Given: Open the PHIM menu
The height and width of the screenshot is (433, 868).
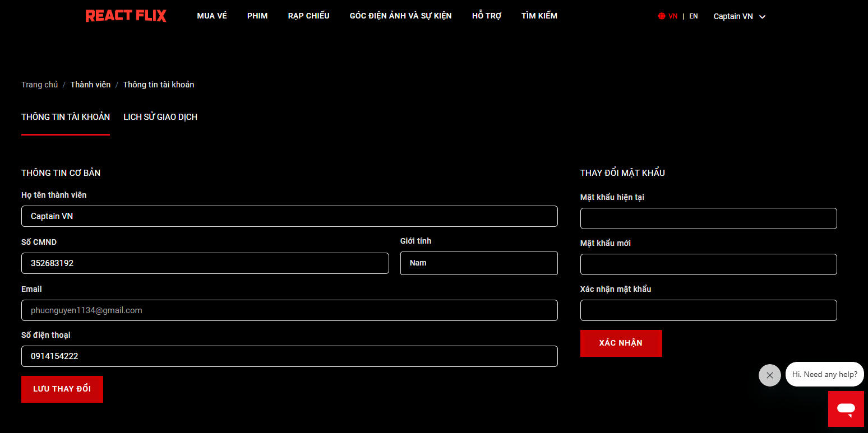Looking at the screenshot, I should coord(257,16).
